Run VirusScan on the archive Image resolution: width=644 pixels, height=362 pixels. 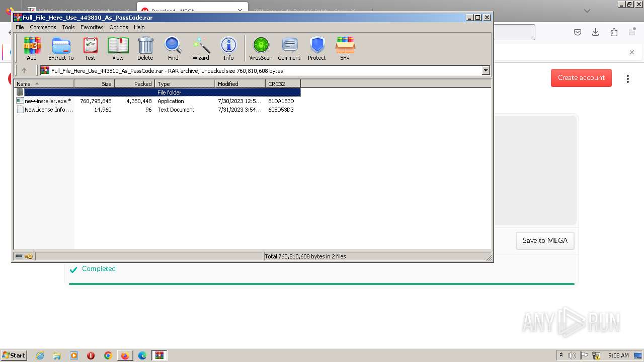point(261,49)
